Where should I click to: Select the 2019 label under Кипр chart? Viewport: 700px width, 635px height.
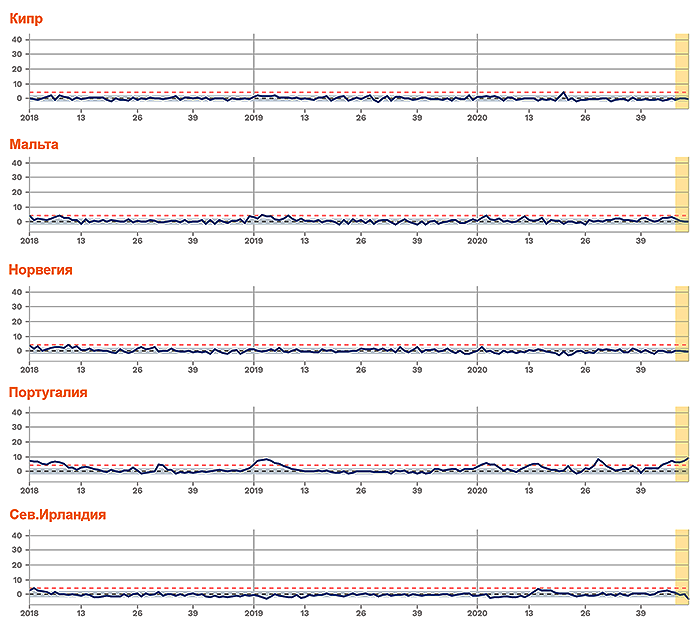(x=254, y=118)
